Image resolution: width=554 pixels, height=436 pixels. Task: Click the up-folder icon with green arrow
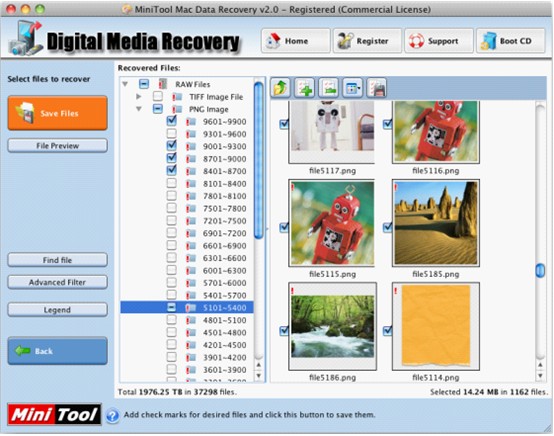[280, 87]
